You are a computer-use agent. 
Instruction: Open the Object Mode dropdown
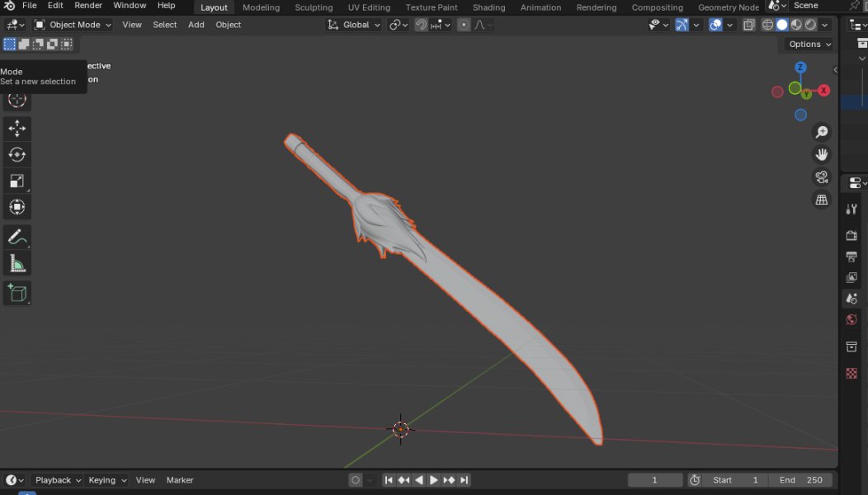click(73, 25)
